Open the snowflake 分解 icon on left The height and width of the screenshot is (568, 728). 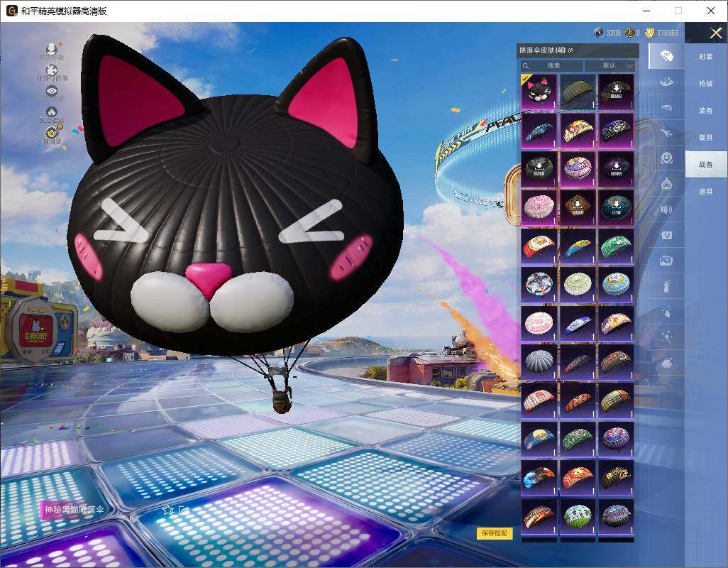[52, 70]
